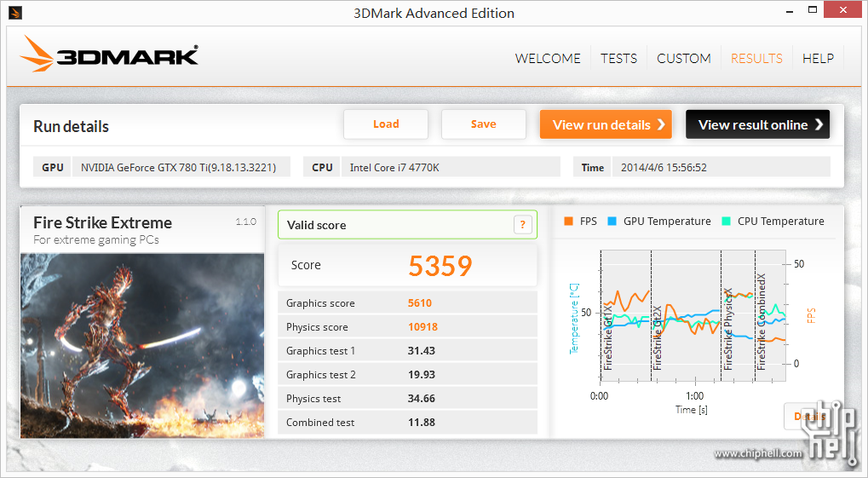Click the Physics test value 34.66

(x=422, y=398)
